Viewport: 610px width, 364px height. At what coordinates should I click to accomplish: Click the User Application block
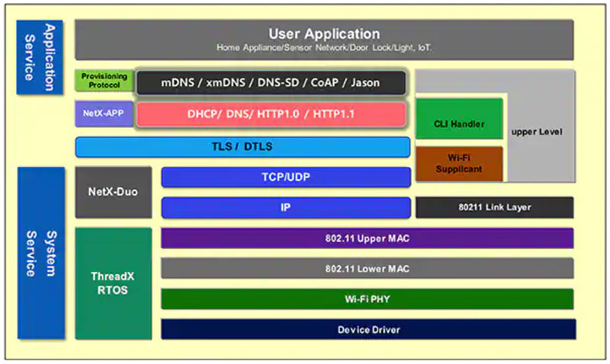324,40
